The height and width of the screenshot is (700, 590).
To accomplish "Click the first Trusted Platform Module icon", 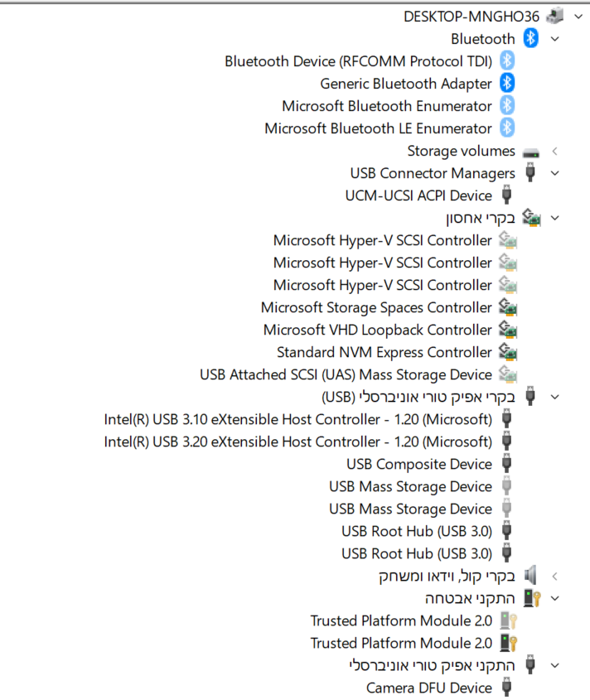I will click(507, 620).
